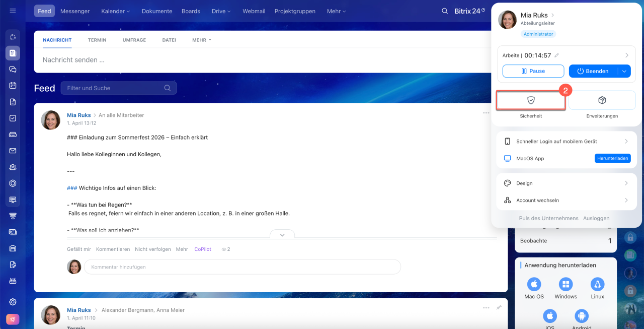Open the Mac OS download icon
The width and height of the screenshot is (644, 329).
tap(534, 284)
